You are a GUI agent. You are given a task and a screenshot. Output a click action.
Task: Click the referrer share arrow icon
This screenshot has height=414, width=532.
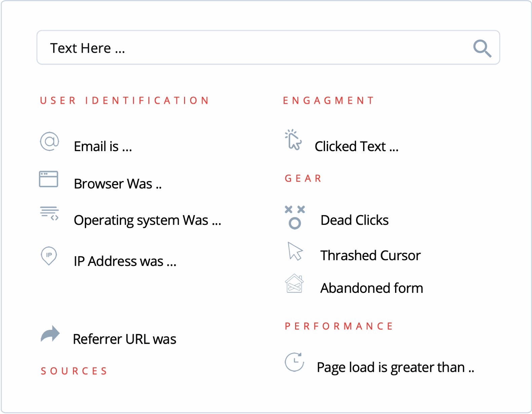pos(50,334)
